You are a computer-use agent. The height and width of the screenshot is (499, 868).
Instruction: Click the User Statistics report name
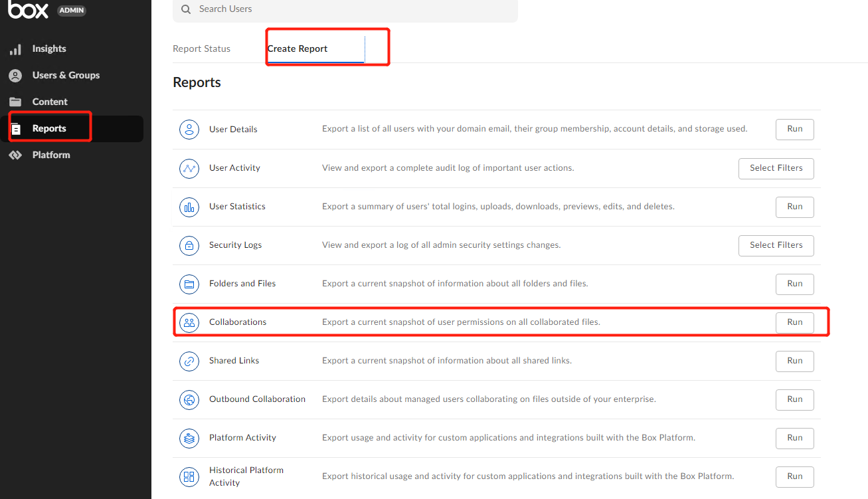click(x=237, y=207)
